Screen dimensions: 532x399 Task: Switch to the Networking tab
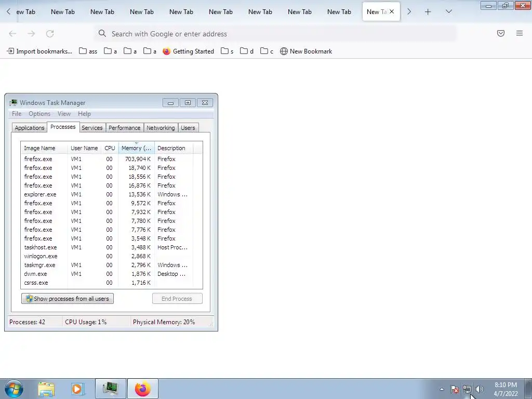(x=161, y=128)
